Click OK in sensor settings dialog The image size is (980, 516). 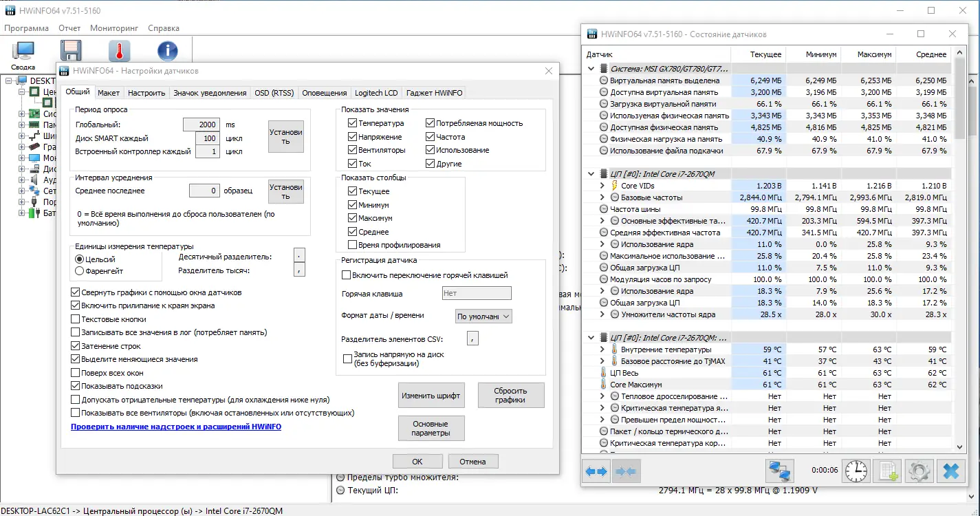[417, 462]
